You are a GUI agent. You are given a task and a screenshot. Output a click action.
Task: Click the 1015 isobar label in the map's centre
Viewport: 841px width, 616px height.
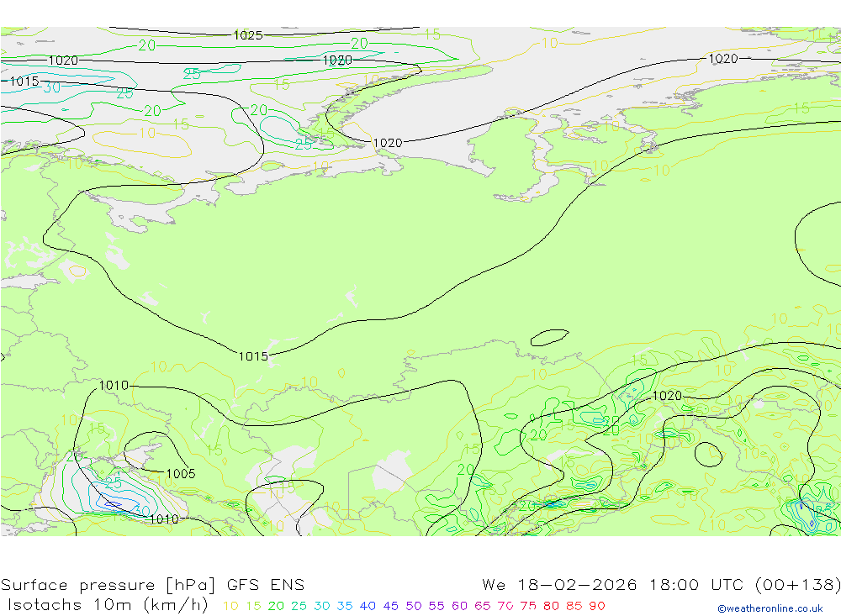[x=253, y=356]
